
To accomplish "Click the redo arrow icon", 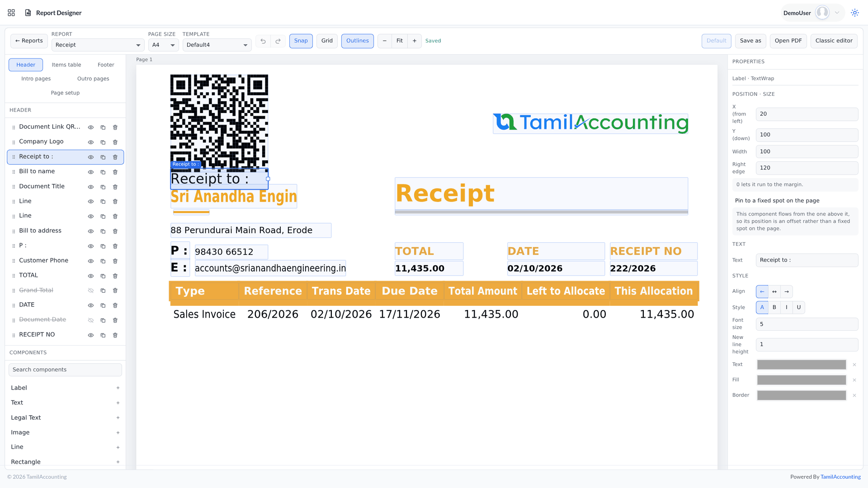I will tap(278, 41).
